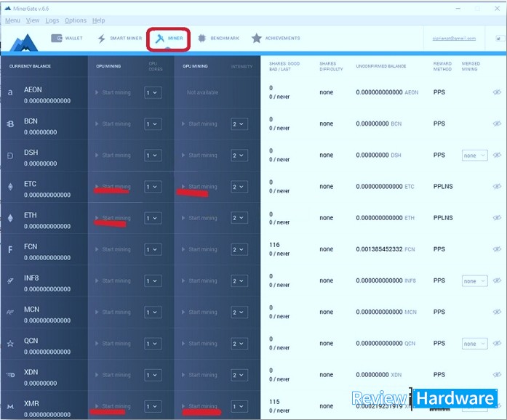The height and width of the screenshot is (420, 507).
Task: Click the DSH currency icon
Action: point(10,156)
